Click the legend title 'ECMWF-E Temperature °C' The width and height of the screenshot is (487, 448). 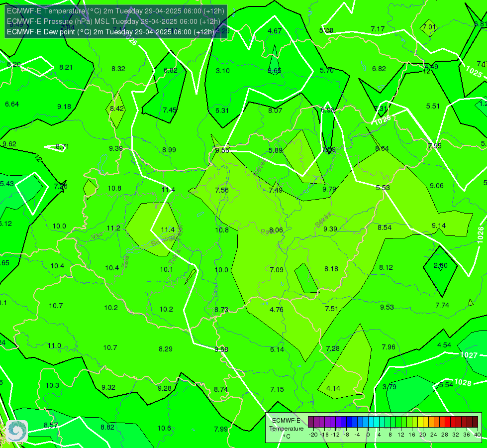click(x=286, y=429)
